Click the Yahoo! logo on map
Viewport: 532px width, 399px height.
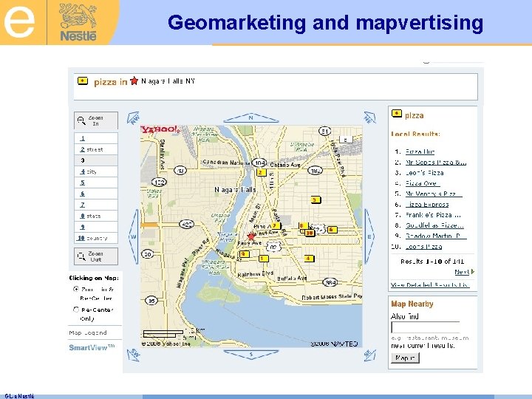160,129
